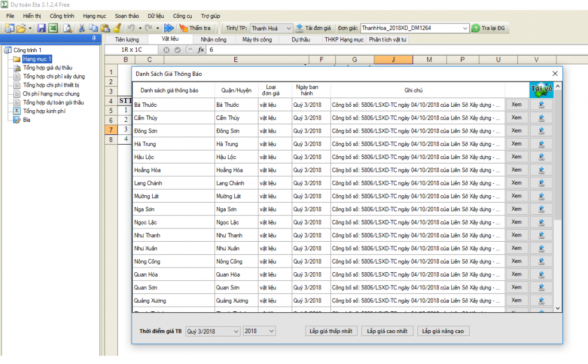Select Tổng hợp chi phí xây dựng item
588x364 pixels.
click(53, 76)
